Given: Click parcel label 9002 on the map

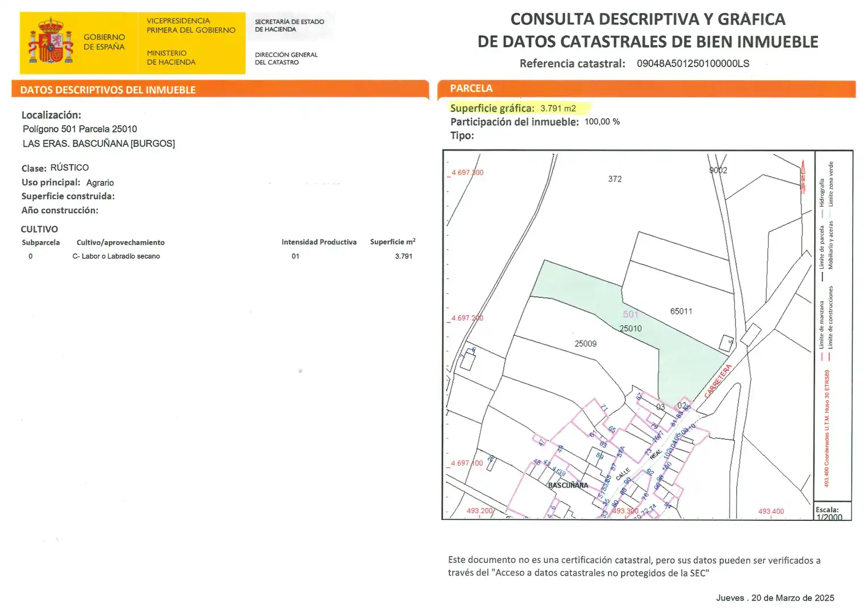Looking at the screenshot, I should coord(718,170).
